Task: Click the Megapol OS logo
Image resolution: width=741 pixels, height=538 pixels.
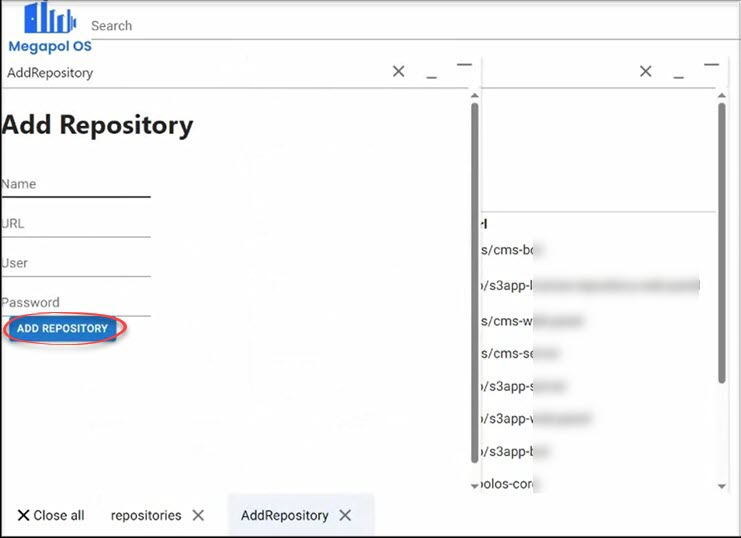Action: (49, 27)
